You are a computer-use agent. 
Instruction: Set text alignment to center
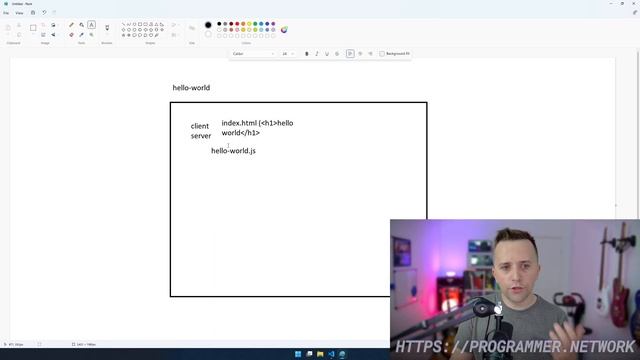pos(360,54)
